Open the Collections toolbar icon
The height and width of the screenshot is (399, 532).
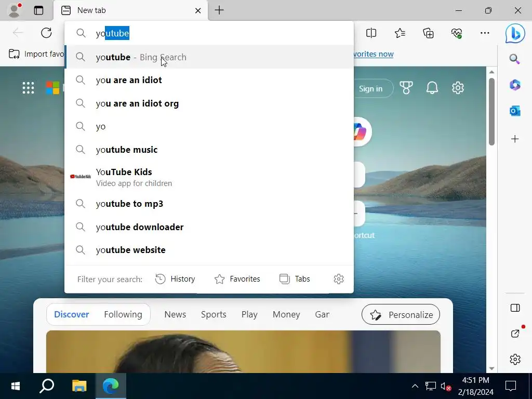pos(428,33)
